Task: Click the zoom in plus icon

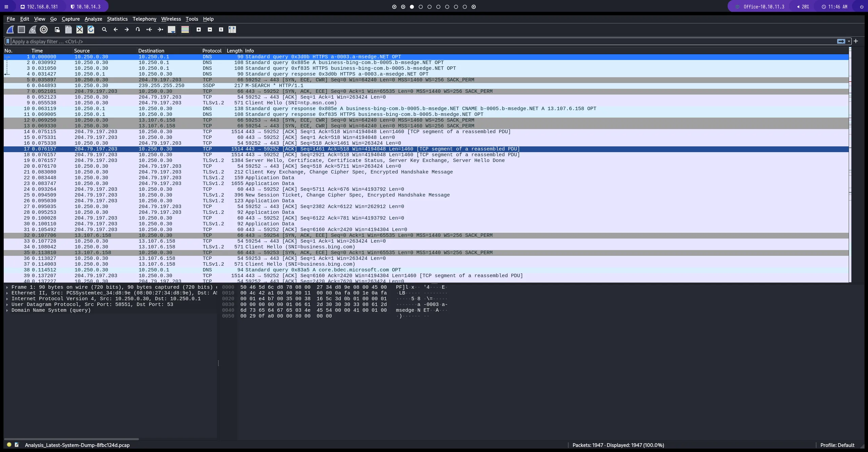Action: click(199, 29)
